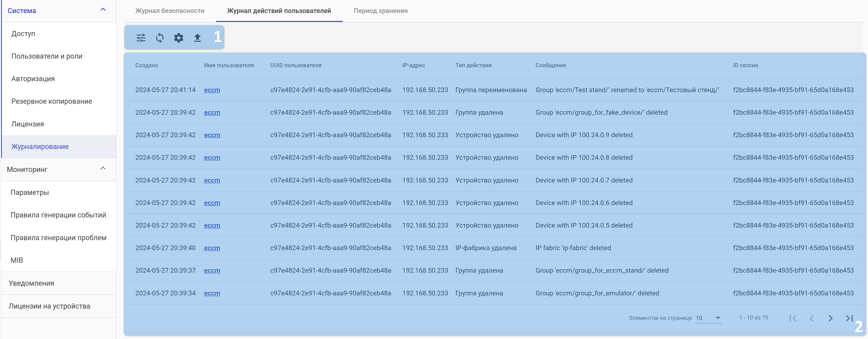Screen dimensions: 868x339
Task: Go to next page arrow
Action: coord(831,318)
